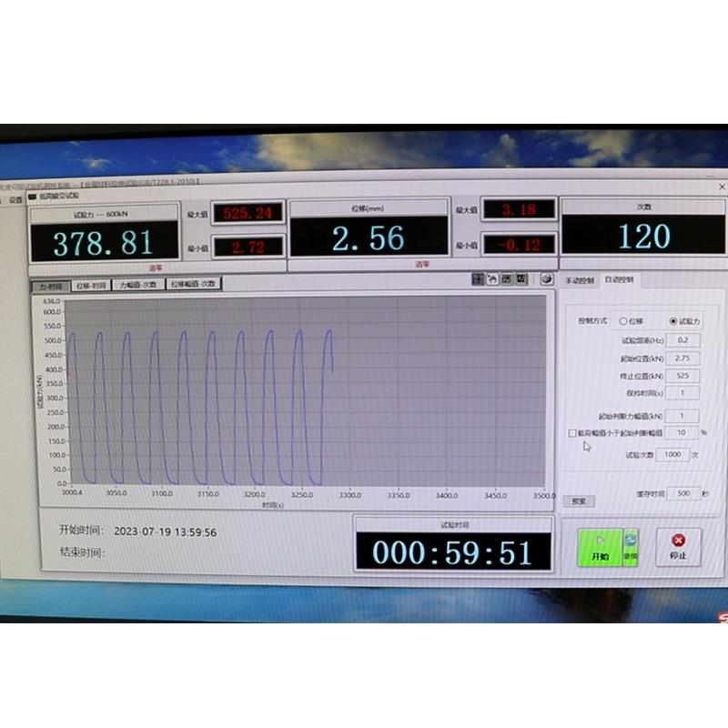Click the force maximum value 525.24

(x=248, y=213)
